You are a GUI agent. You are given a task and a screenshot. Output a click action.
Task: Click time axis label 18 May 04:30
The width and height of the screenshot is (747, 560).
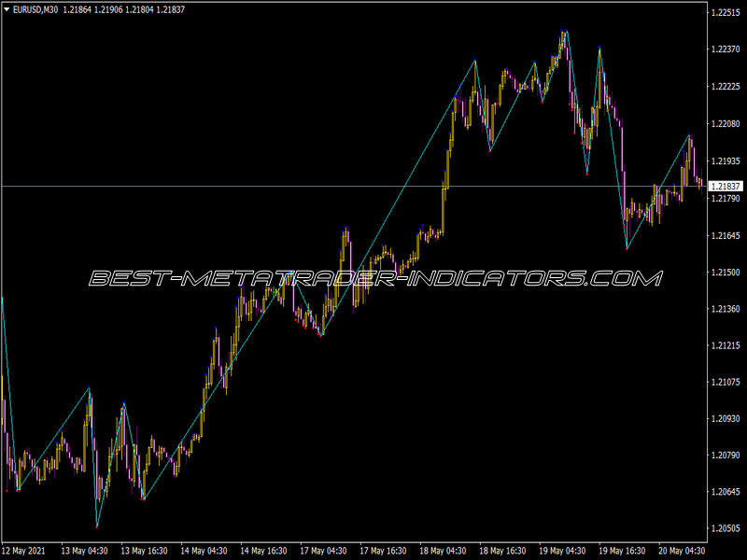(x=443, y=552)
